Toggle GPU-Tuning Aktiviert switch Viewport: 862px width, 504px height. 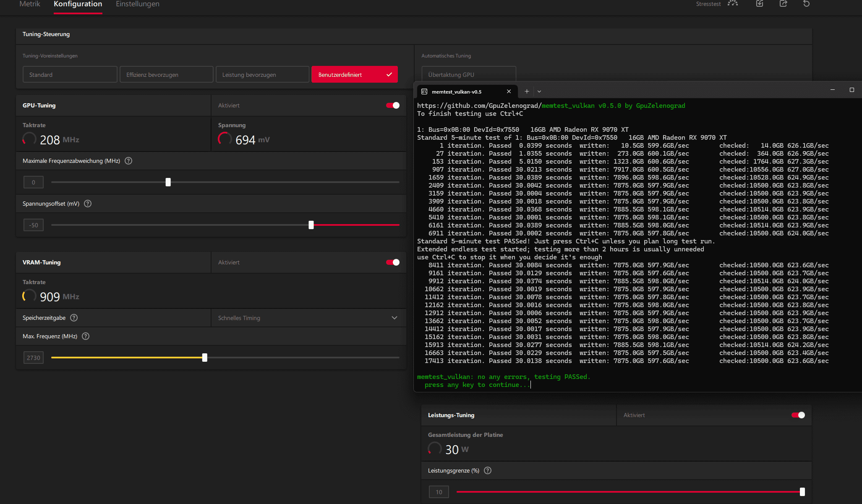click(393, 105)
